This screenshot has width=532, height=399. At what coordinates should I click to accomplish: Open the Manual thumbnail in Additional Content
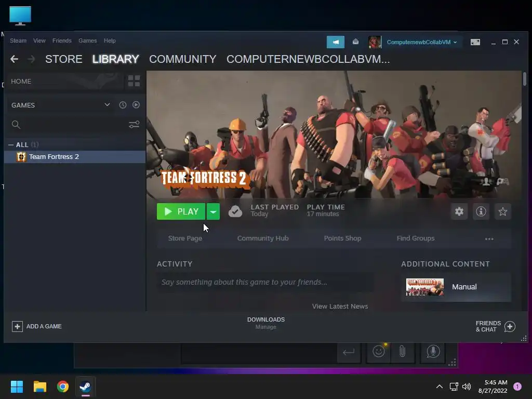pos(425,287)
